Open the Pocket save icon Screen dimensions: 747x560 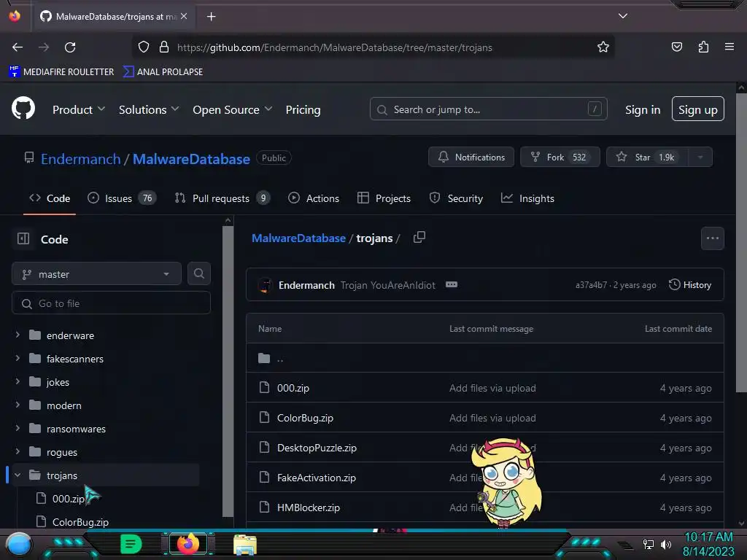pyautogui.click(x=676, y=47)
